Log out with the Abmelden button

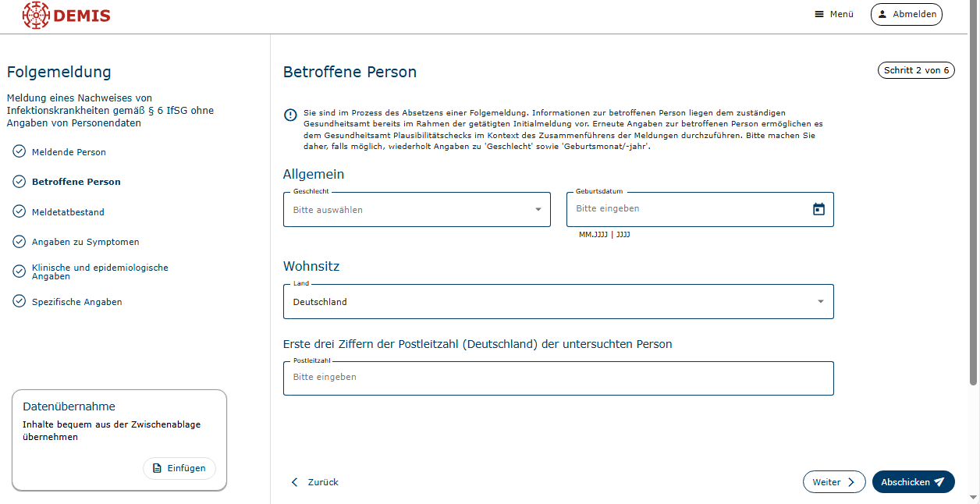[906, 14]
